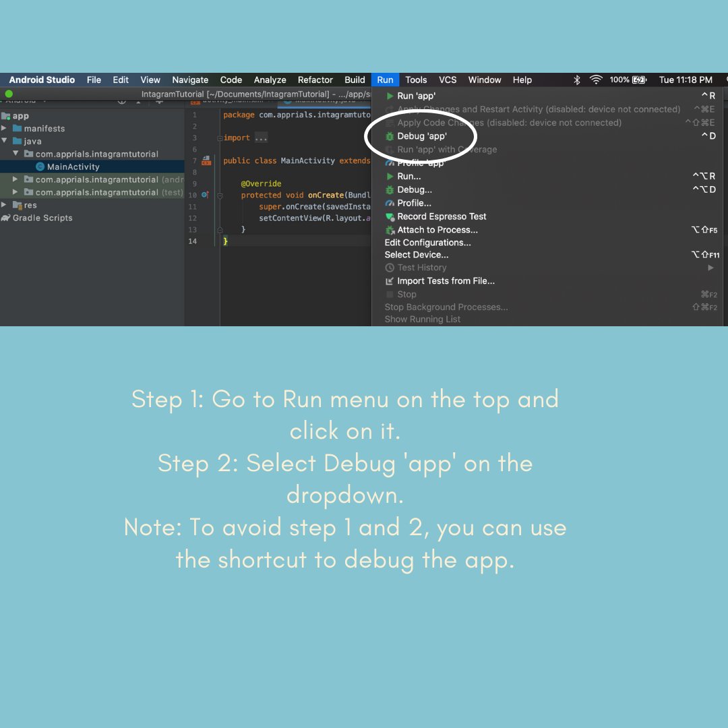Expand the manifests folder

click(x=4, y=128)
